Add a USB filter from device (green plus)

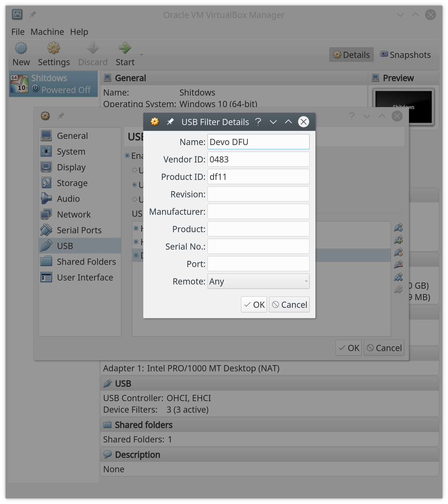(398, 240)
